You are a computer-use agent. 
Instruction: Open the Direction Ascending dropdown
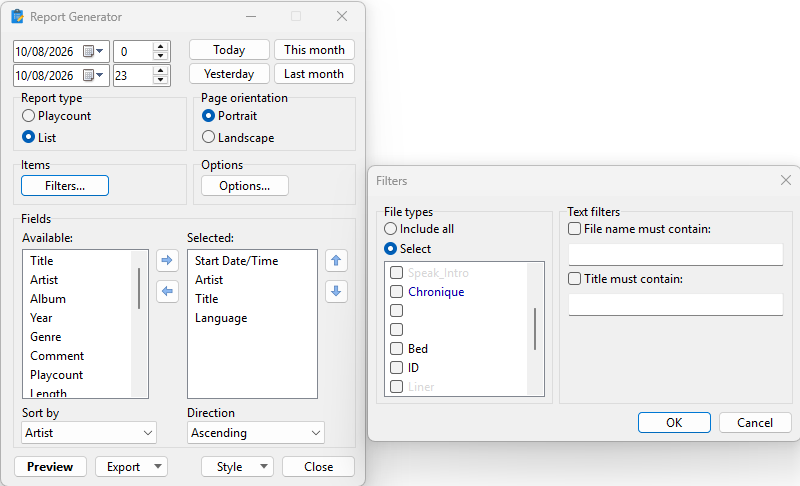[256, 432]
